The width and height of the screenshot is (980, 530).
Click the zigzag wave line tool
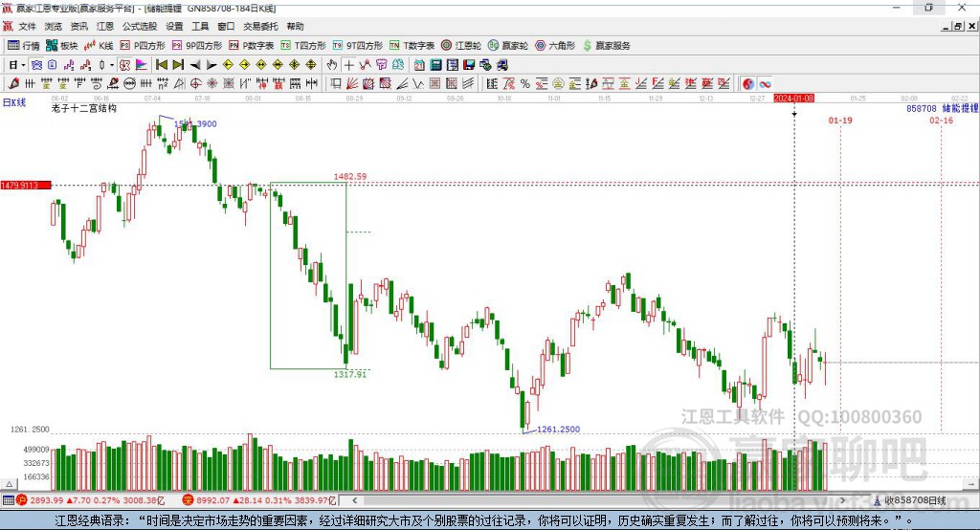417,84
